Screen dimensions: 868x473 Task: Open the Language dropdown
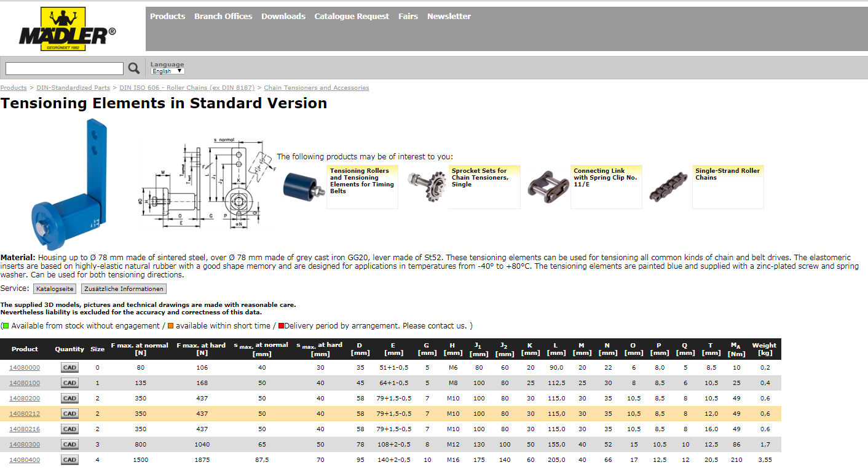pyautogui.click(x=168, y=71)
